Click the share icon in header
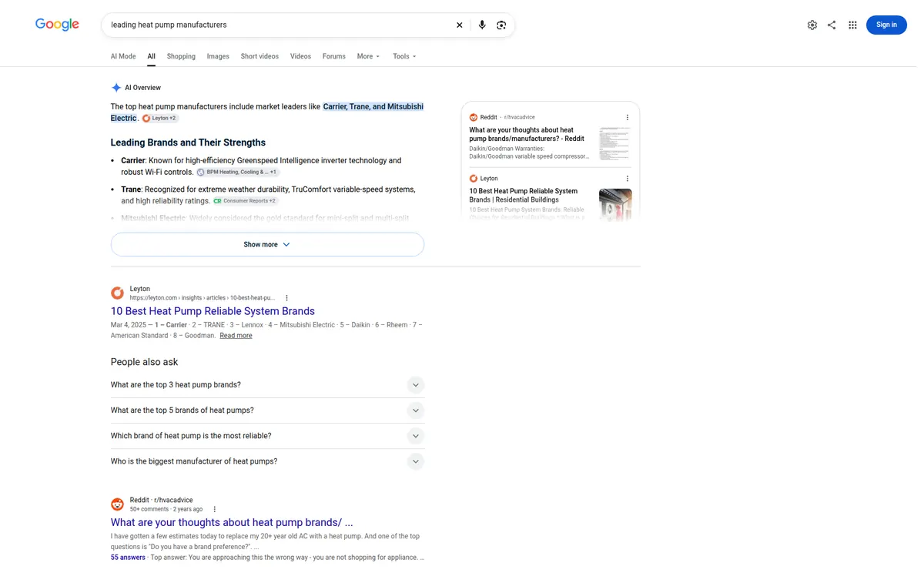 point(832,25)
